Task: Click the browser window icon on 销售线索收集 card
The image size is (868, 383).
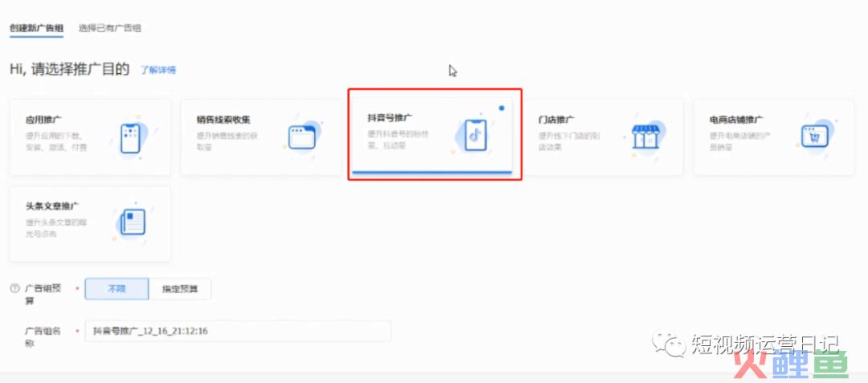Action: pyautogui.click(x=301, y=137)
